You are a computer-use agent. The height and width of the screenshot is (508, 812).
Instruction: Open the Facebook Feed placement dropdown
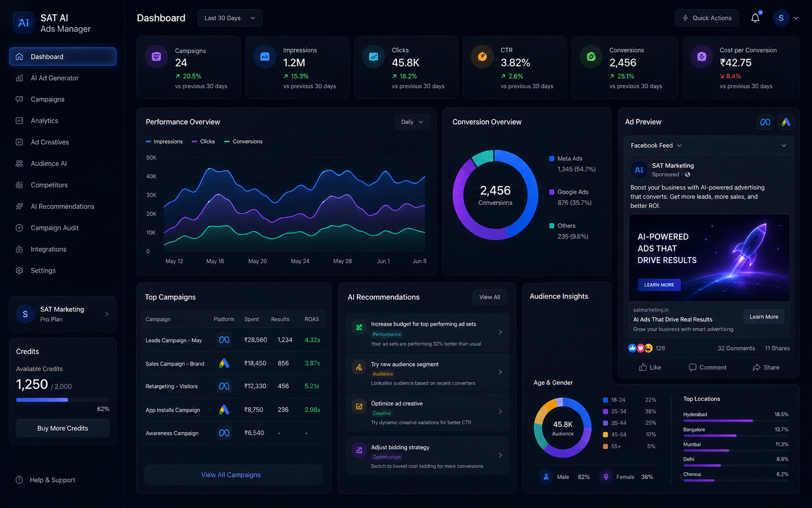point(656,145)
